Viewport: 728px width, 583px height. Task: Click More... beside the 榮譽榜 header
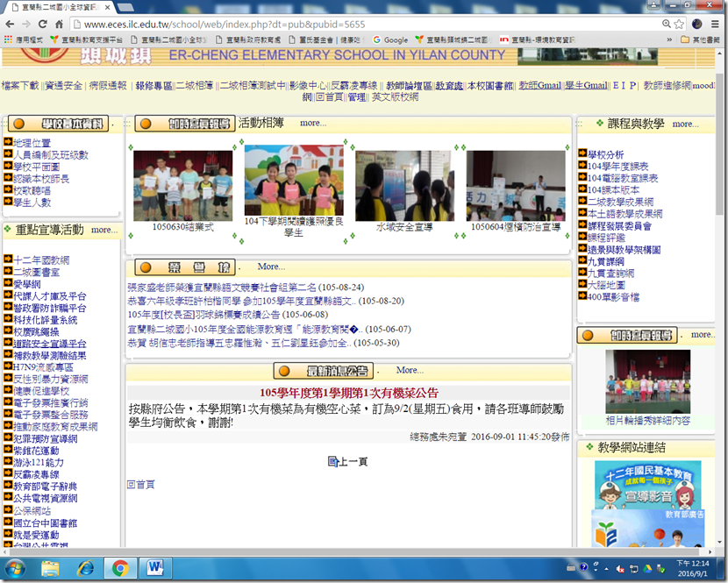271,267
